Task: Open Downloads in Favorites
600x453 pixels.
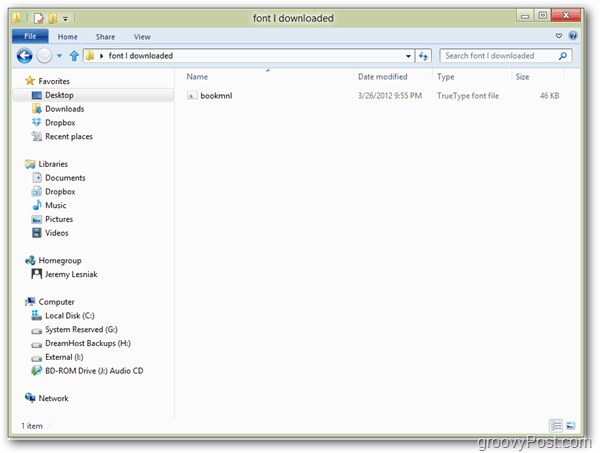Action: pos(64,109)
